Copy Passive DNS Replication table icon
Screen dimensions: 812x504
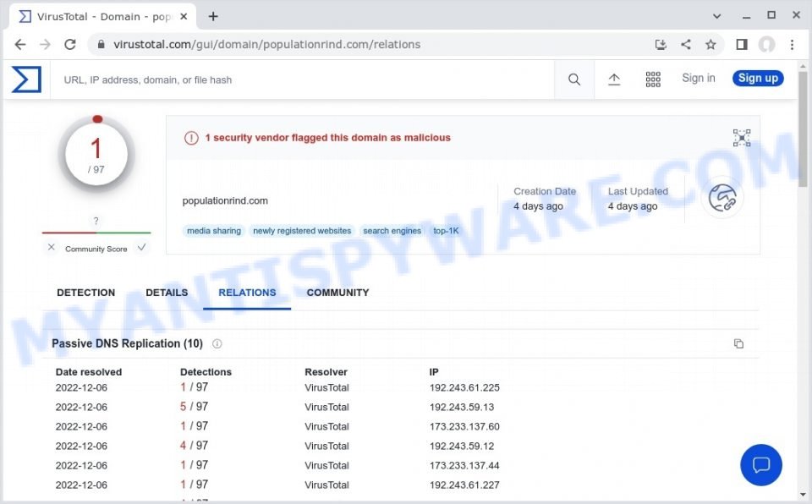pyautogui.click(x=738, y=343)
